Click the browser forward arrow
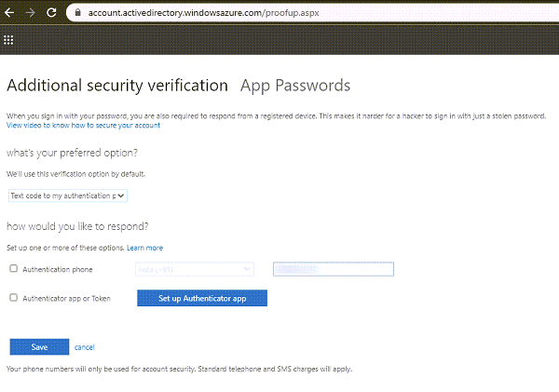Viewport: 559px width, 392px height. [x=30, y=12]
